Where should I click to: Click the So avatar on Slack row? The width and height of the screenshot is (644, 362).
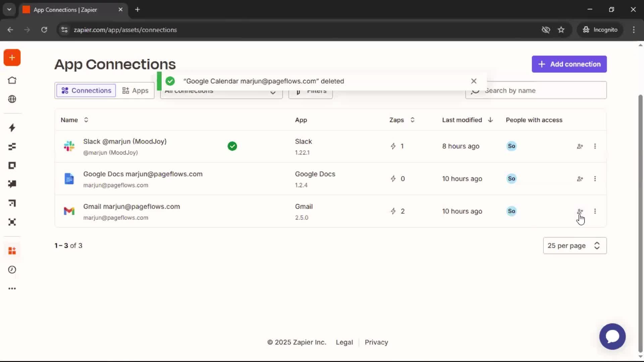(512, 146)
